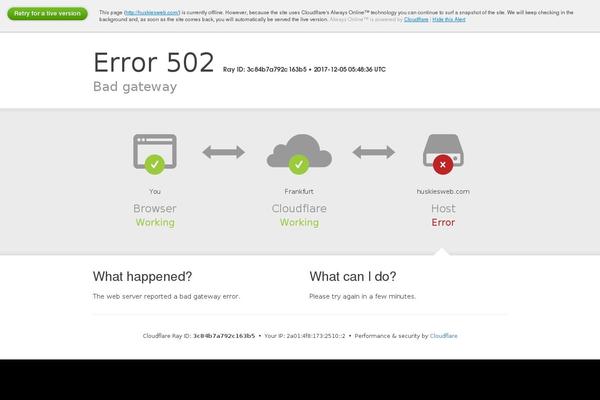The width and height of the screenshot is (600, 400).
Task: Click the arrow between Browser and Cloudflare
Action: [224, 152]
